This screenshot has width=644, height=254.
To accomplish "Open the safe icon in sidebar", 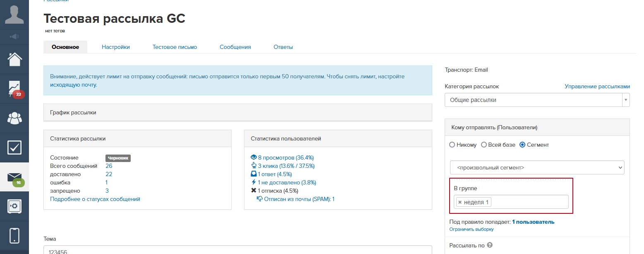I will tap(14, 206).
